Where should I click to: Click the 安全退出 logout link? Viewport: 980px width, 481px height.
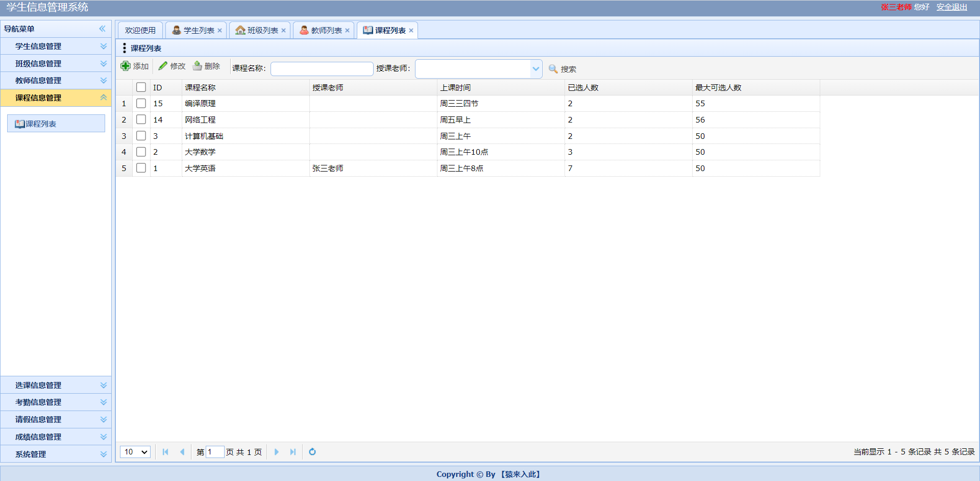[x=951, y=7]
